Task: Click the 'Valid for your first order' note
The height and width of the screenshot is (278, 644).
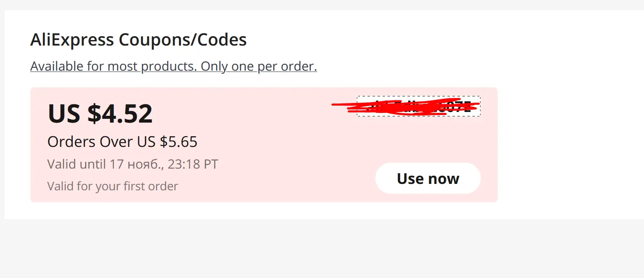Action: pos(113,186)
